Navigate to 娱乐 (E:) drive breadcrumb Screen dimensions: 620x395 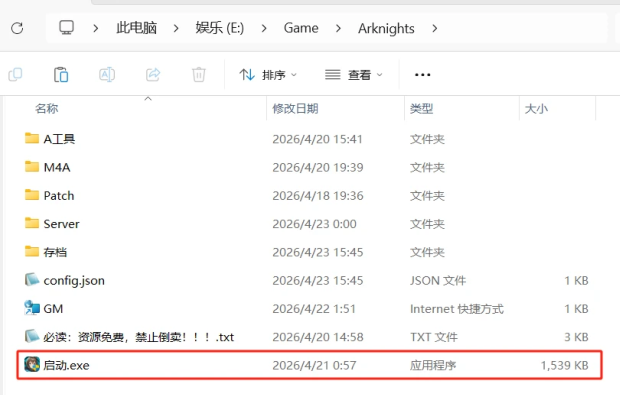[219, 28]
